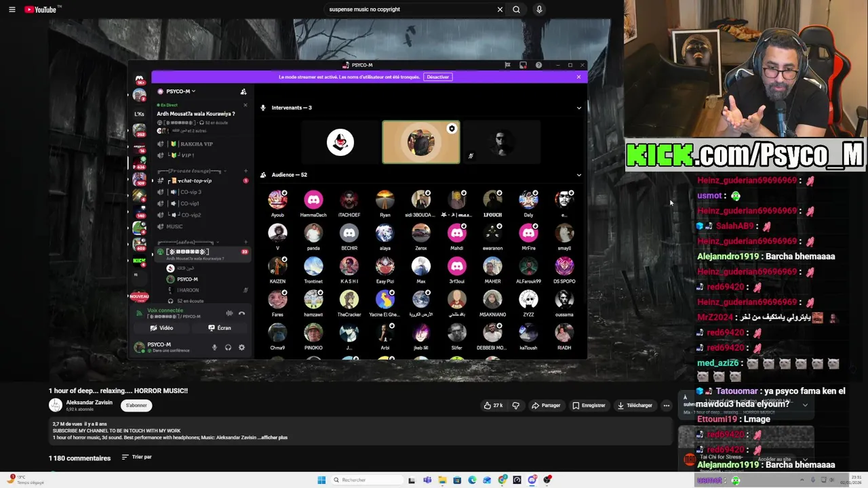Select the highlighted speaker tile in the middle

(x=420, y=142)
